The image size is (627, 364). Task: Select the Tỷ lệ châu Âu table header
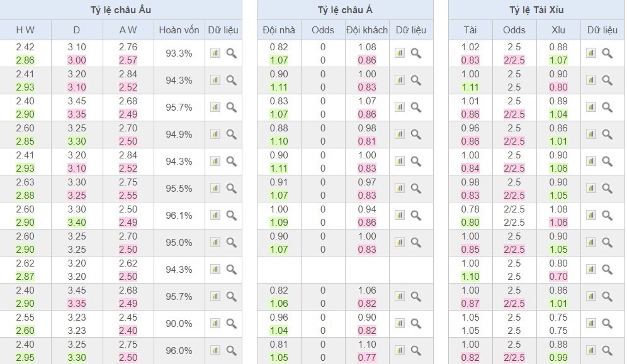(x=121, y=10)
